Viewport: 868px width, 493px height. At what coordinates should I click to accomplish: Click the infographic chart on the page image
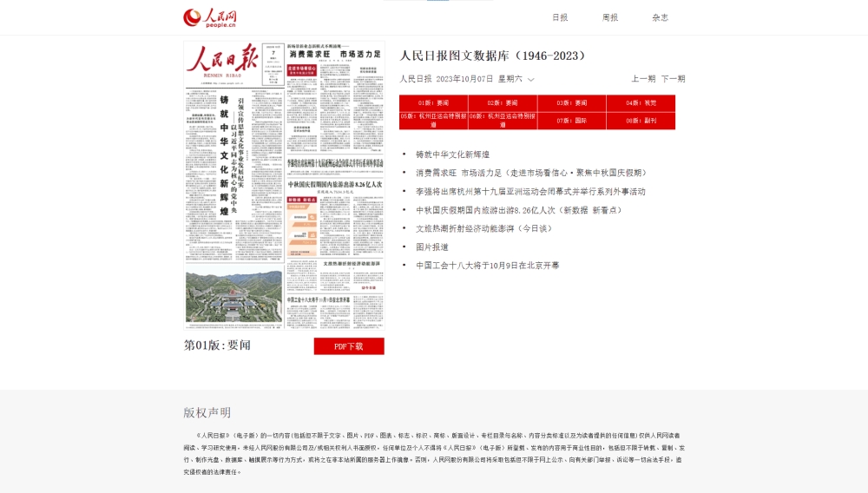point(302,227)
